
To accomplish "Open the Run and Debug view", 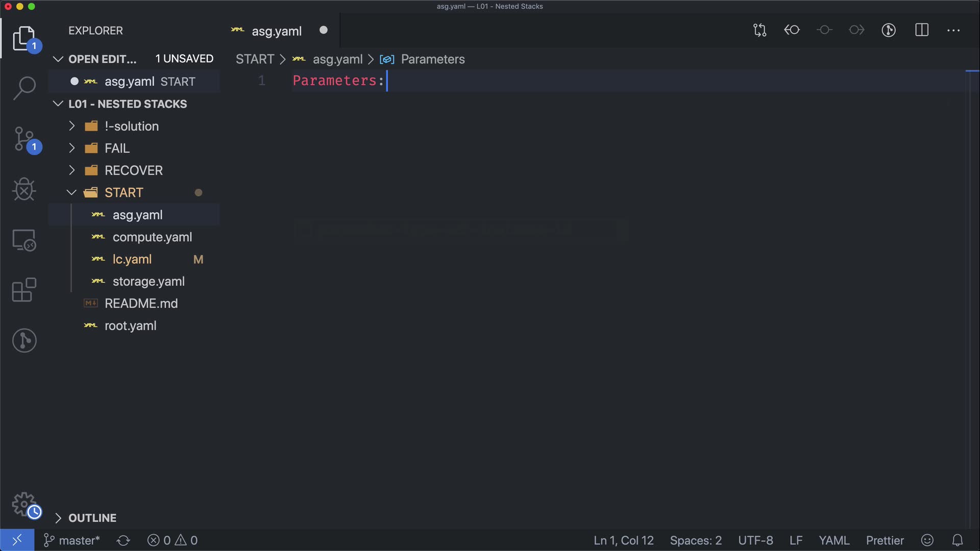I will 24,189.
